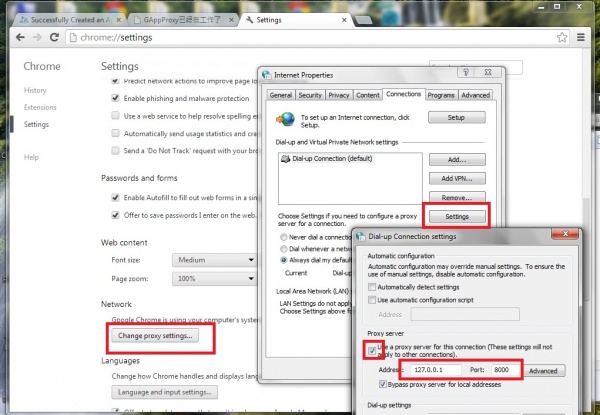Reload the page with the refresh icon
The height and width of the screenshot is (415, 600).
pyautogui.click(x=54, y=37)
